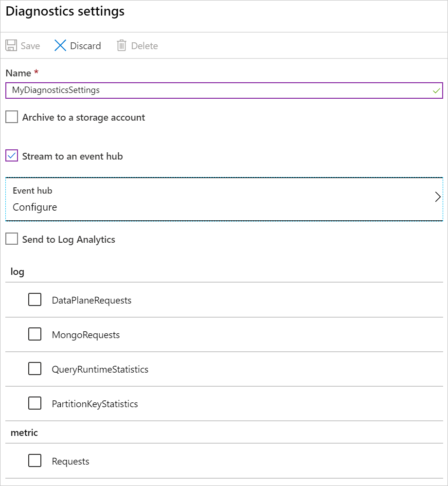Click the Delete button

coord(137,45)
